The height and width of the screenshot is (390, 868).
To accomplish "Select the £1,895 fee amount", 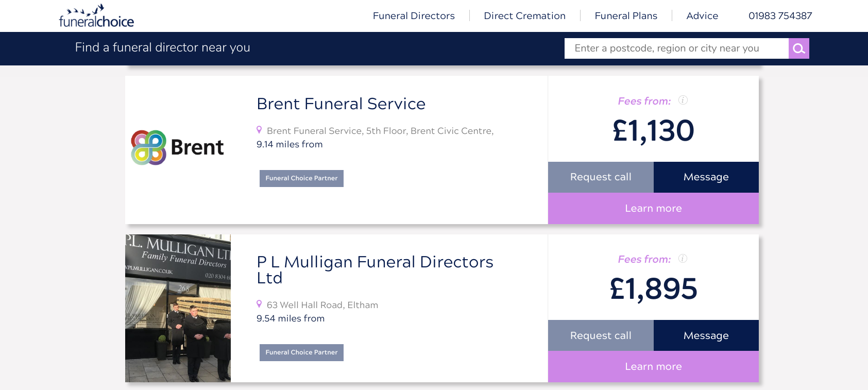I will coord(653,289).
